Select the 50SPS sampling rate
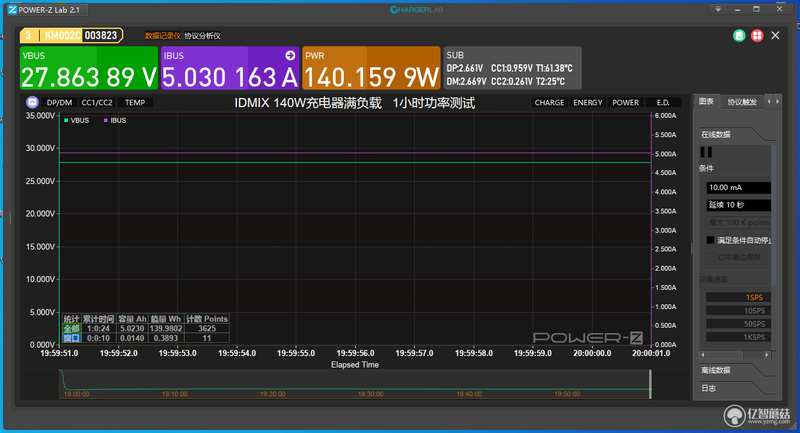Viewport: 800px width, 433px height. (x=738, y=324)
